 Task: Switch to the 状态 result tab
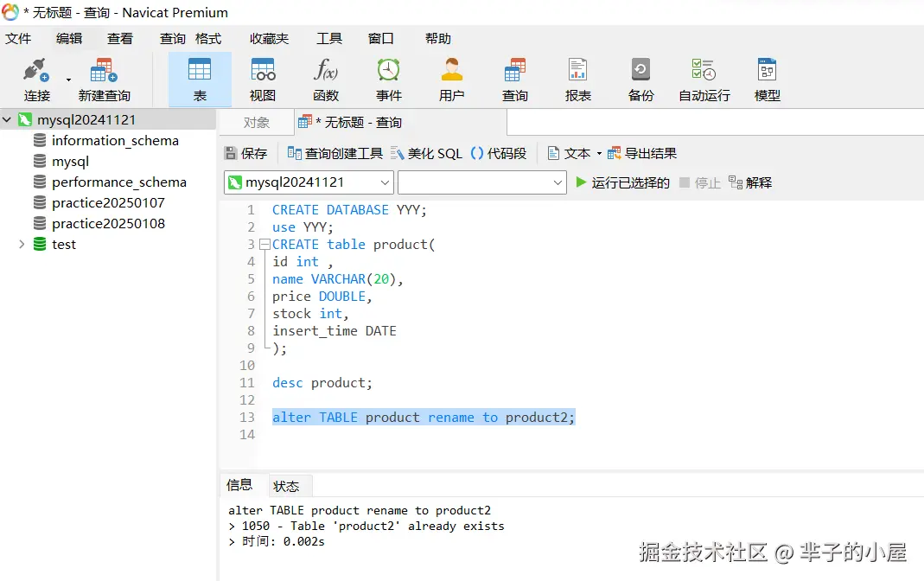[286, 486]
